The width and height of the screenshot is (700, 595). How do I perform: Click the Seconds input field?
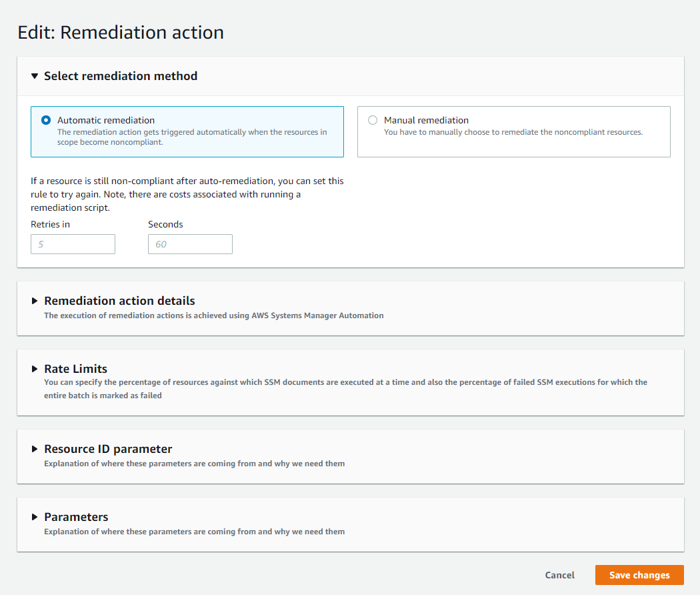pyautogui.click(x=190, y=244)
